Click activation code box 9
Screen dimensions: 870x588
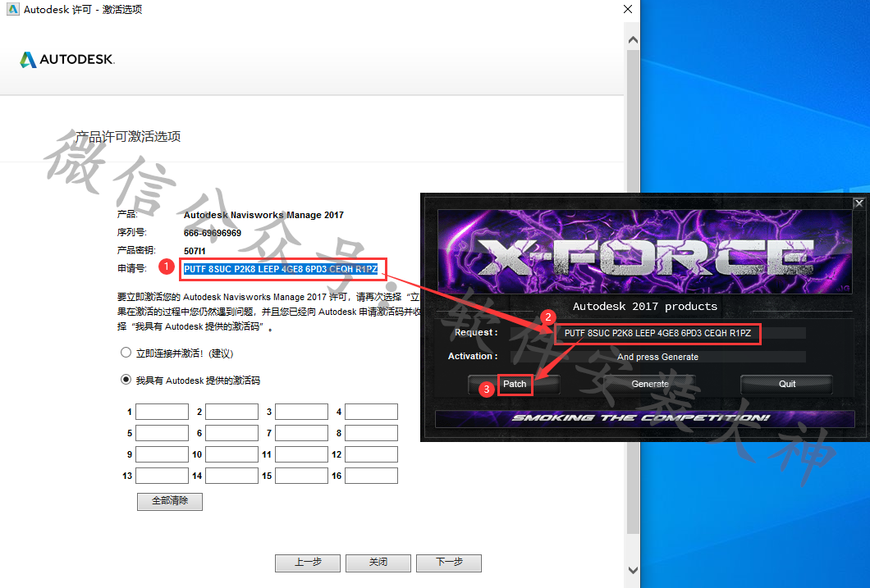coord(162,454)
